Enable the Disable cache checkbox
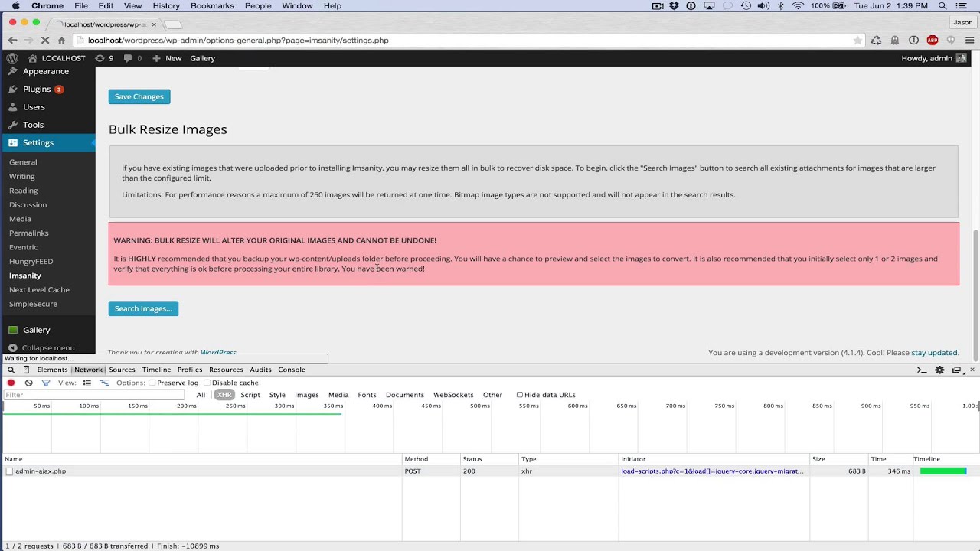980x551 pixels. coord(207,383)
